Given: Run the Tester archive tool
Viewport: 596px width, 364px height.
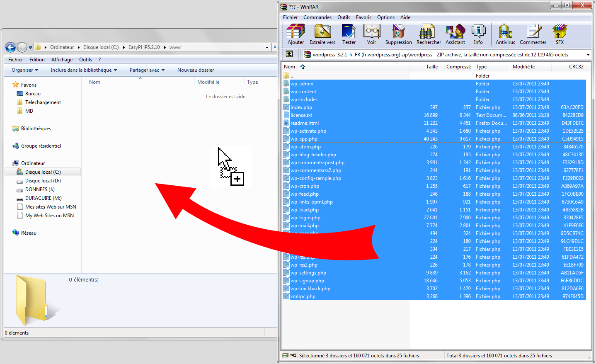Looking at the screenshot, I should [349, 34].
